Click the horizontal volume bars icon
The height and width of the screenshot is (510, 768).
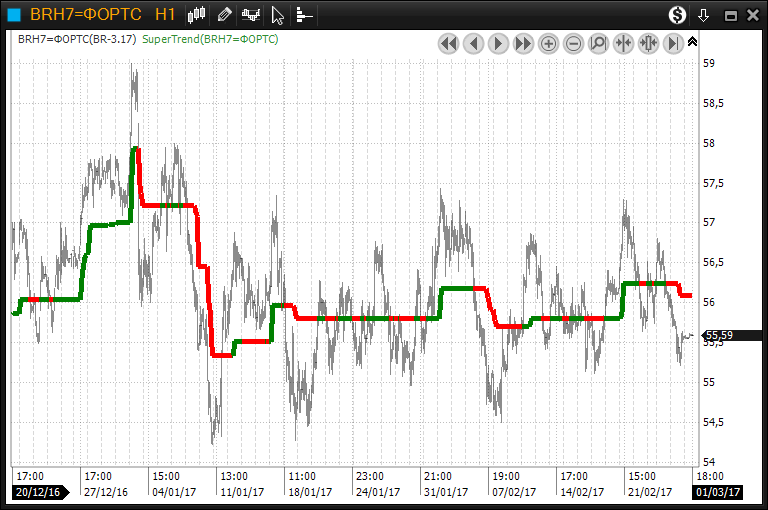pyautogui.click(x=304, y=15)
